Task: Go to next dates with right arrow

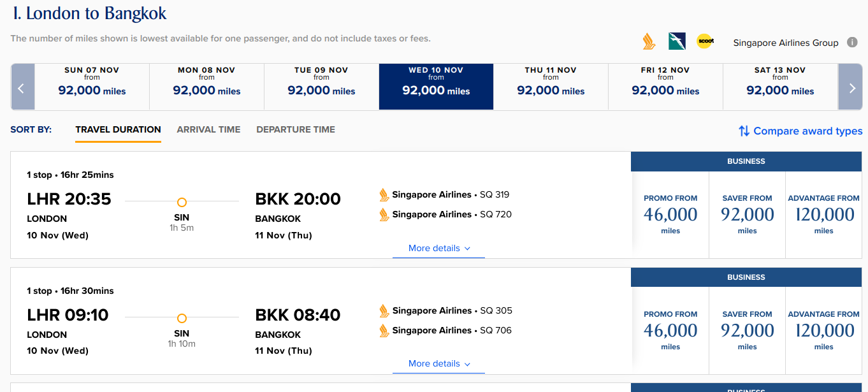Action: (852, 87)
